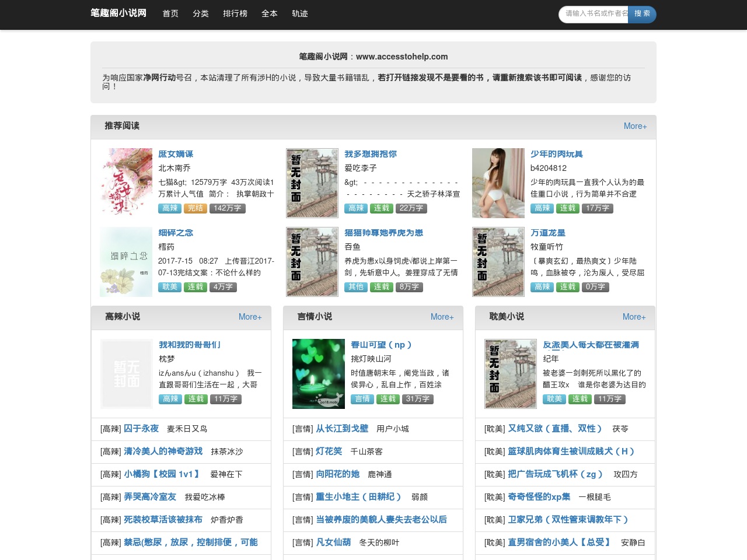
Task: Click author name 牧童听竹
Action: (x=547, y=247)
